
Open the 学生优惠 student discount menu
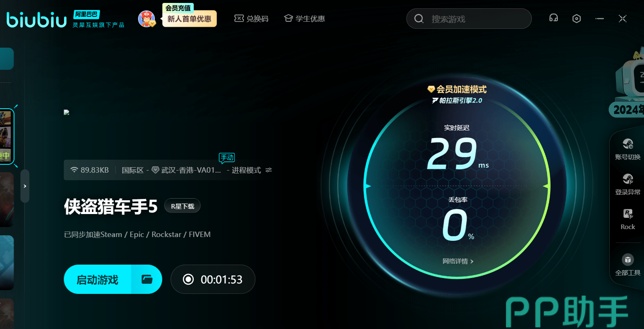click(x=304, y=19)
